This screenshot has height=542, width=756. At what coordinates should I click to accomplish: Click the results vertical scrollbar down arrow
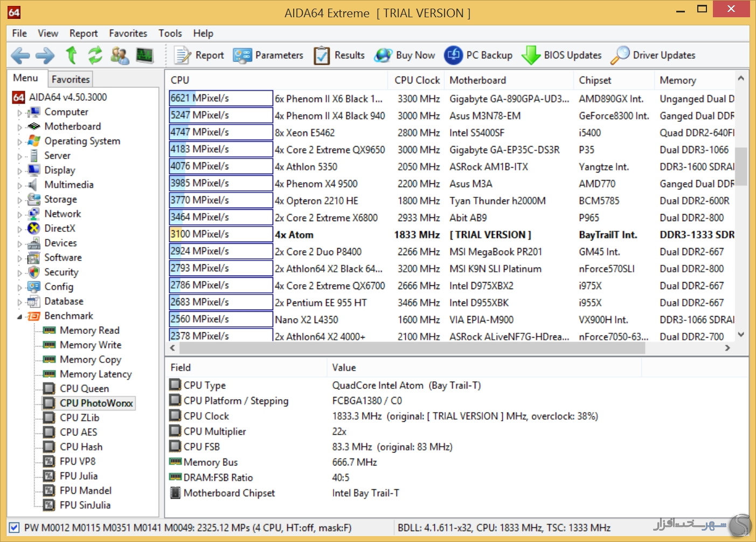(741, 334)
